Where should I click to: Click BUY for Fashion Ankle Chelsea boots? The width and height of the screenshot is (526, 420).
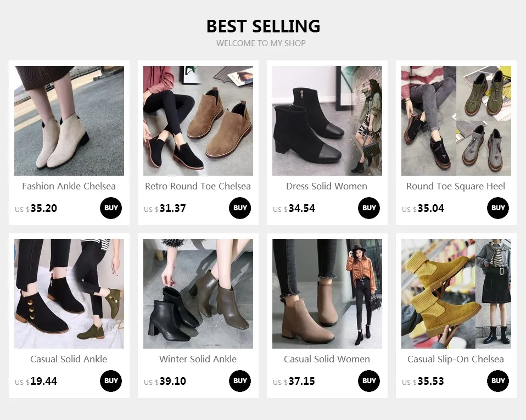tap(111, 208)
